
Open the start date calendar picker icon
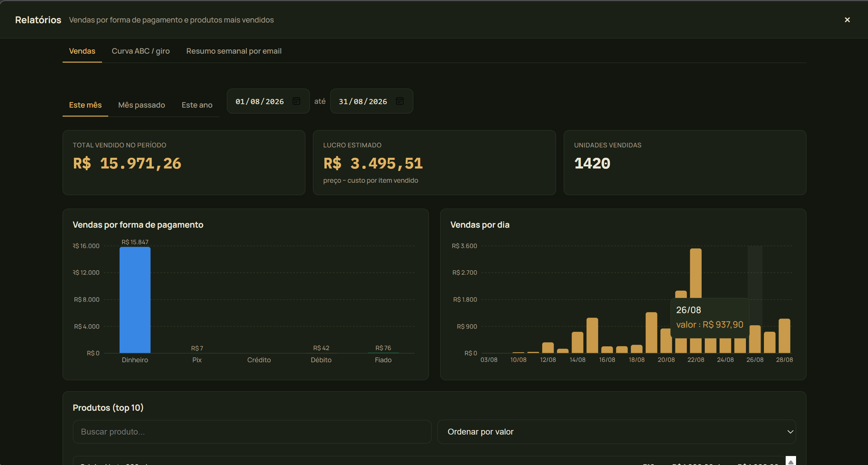[296, 101]
